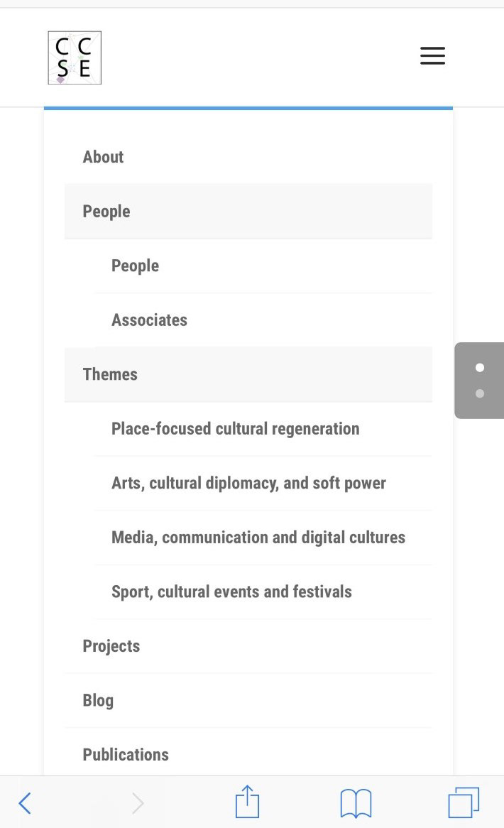Show open Safari tabs
The image size is (504, 828).
(x=464, y=803)
